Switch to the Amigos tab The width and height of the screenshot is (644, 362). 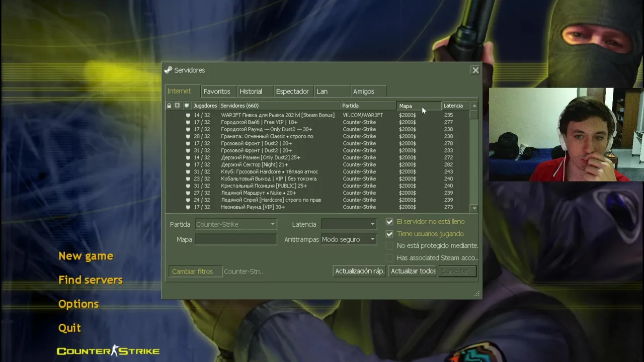pos(368,92)
